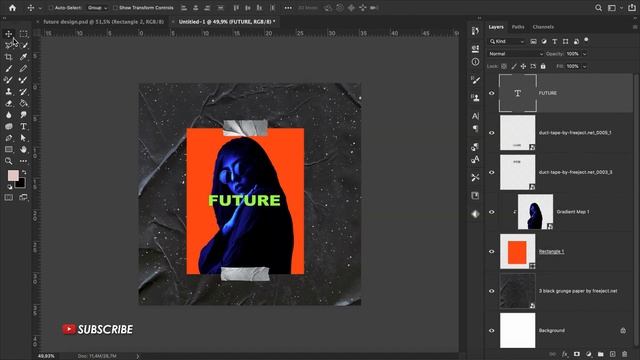Image resolution: width=640 pixels, height=360 pixels.
Task: Click the Rectangle 1 layer name
Action: tap(551, 251)
